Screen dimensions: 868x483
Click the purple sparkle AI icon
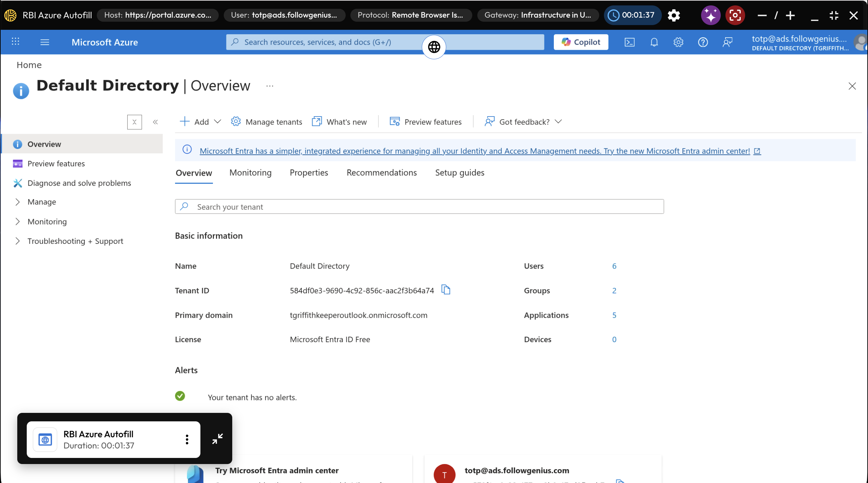point(710,15)
